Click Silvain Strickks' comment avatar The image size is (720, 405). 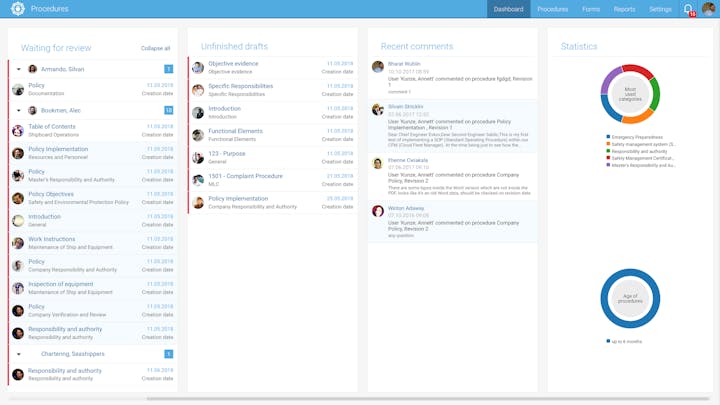pos(378,109)
